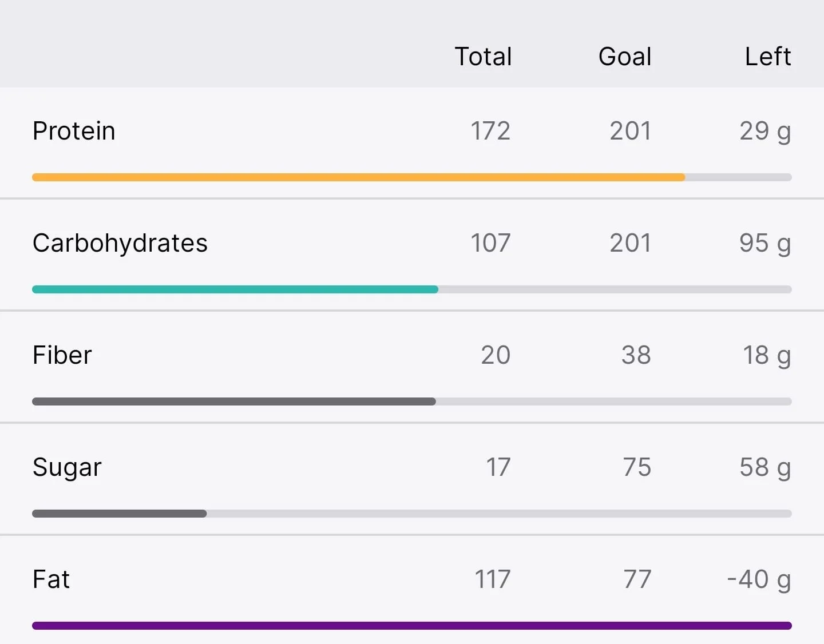Select the Sugar nutrient row
The image size is (824, 644).
(x=412, y=479)
